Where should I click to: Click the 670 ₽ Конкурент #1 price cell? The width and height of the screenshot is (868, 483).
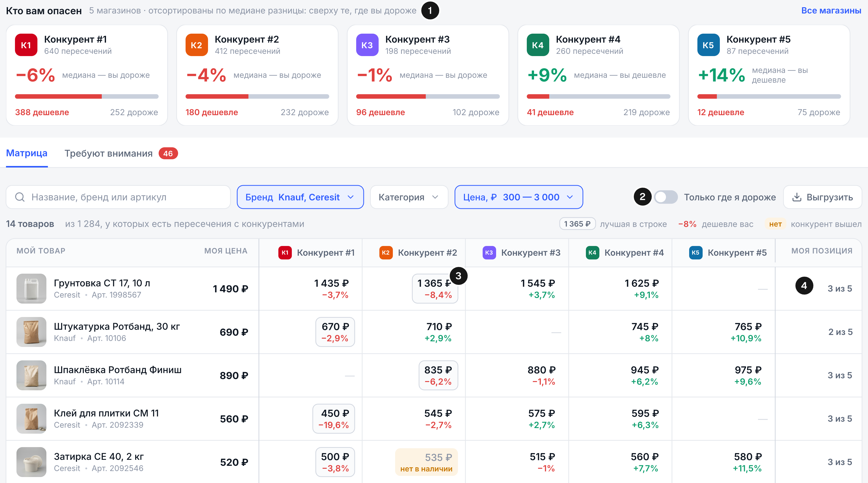(335, 332)
